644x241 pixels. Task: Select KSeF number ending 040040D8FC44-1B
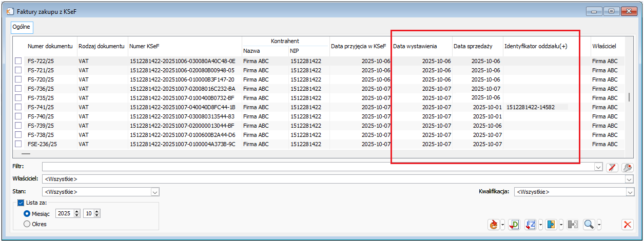(182, 107)
